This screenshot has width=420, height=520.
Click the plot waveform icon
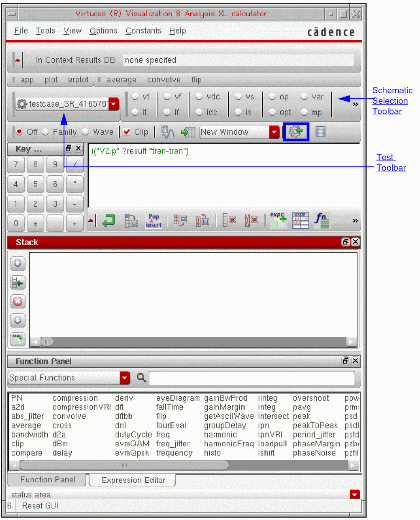168,132
